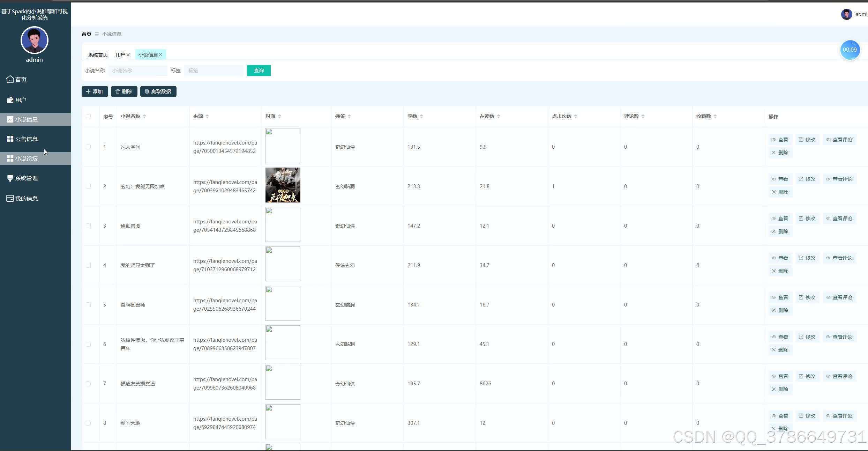
Task: Sort the 小说名称 column with its arrows
Action: (x=144, y=116)
